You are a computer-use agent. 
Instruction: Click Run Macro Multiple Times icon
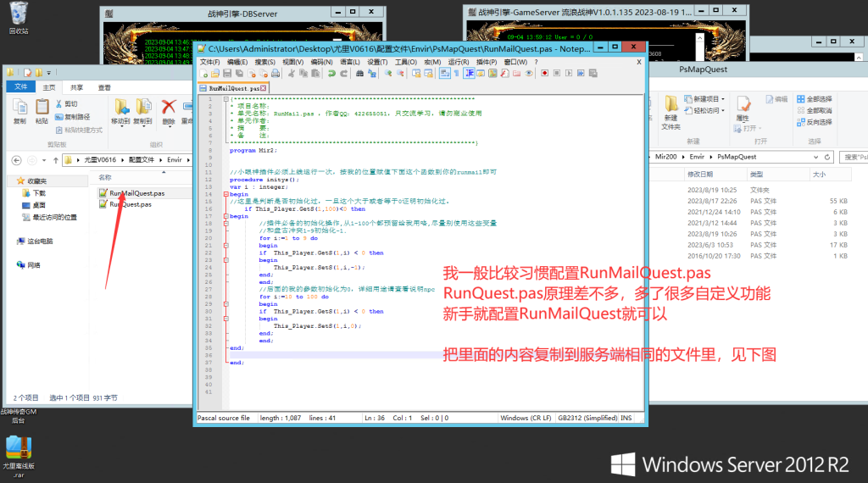581,73
